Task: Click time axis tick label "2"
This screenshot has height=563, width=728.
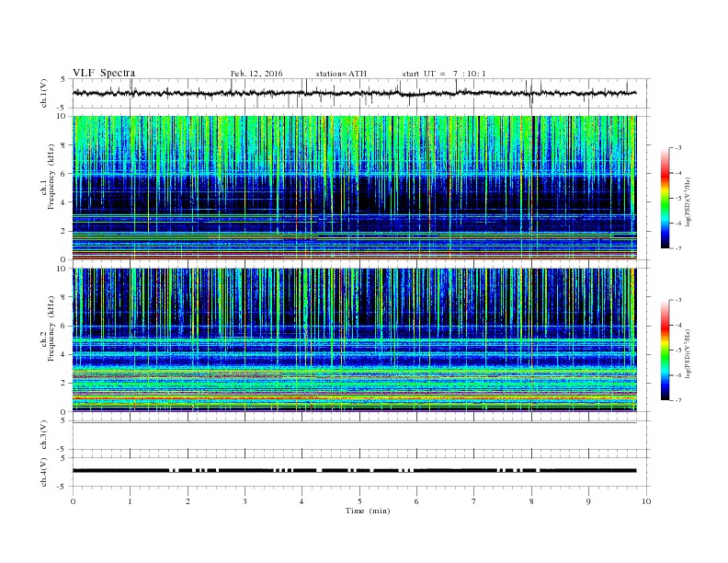Action: [x=188, y=501]
